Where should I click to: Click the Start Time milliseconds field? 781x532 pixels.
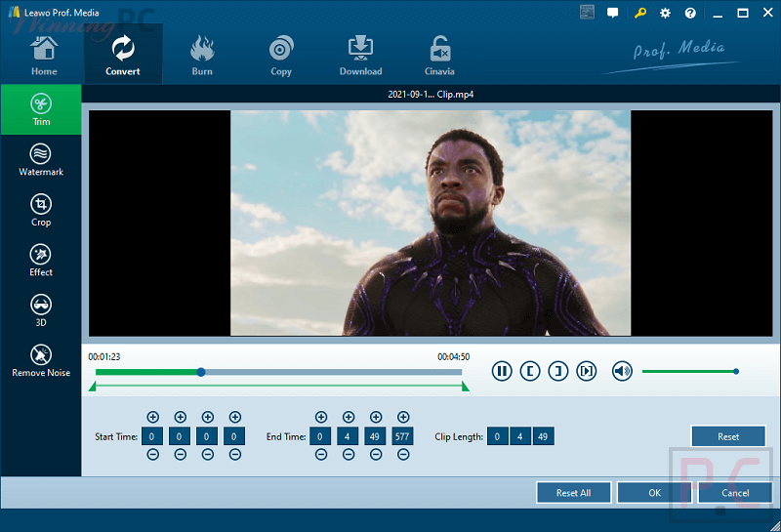click(234, 436)
